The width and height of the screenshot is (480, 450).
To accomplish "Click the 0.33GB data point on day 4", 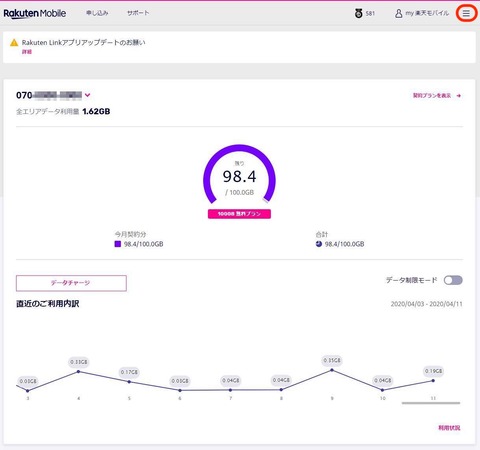I will [79, 371].
